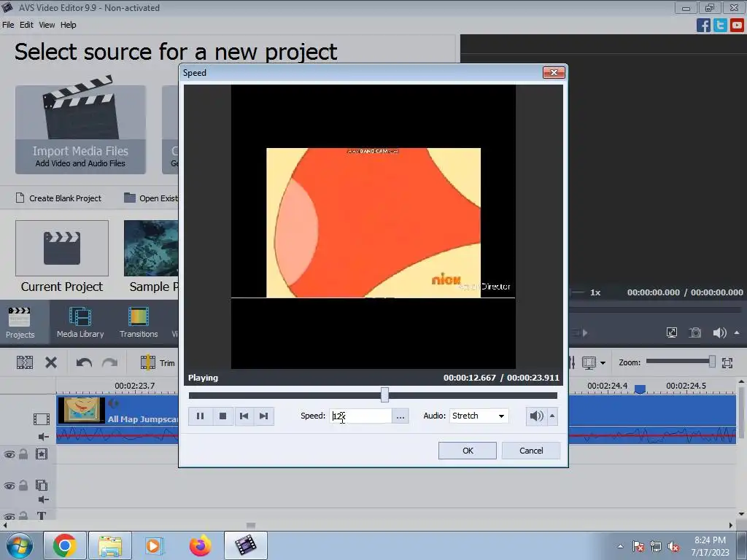Launch Google Chrome from taskbar
Image resolution: width=747 pixels, height=560 pixels.
65,545
